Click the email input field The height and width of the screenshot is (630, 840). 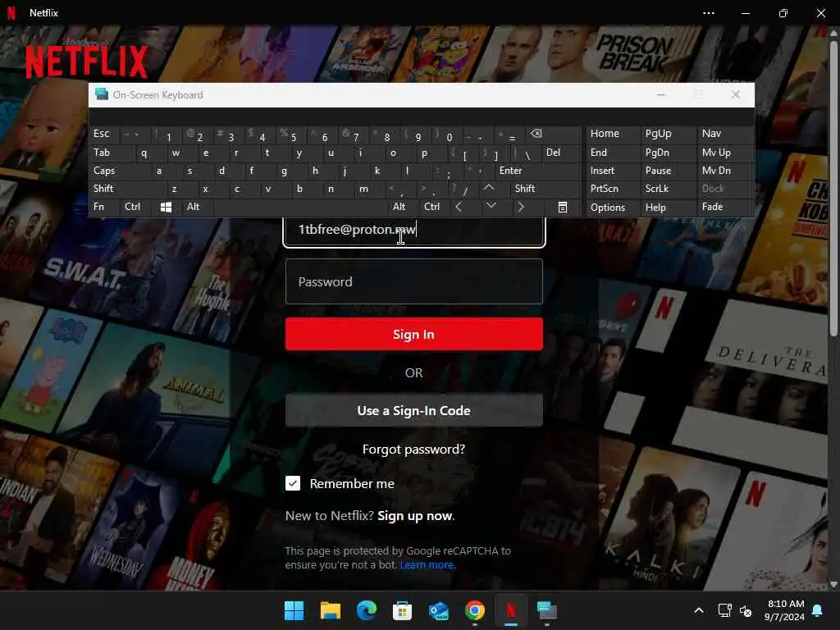(413, 231)
